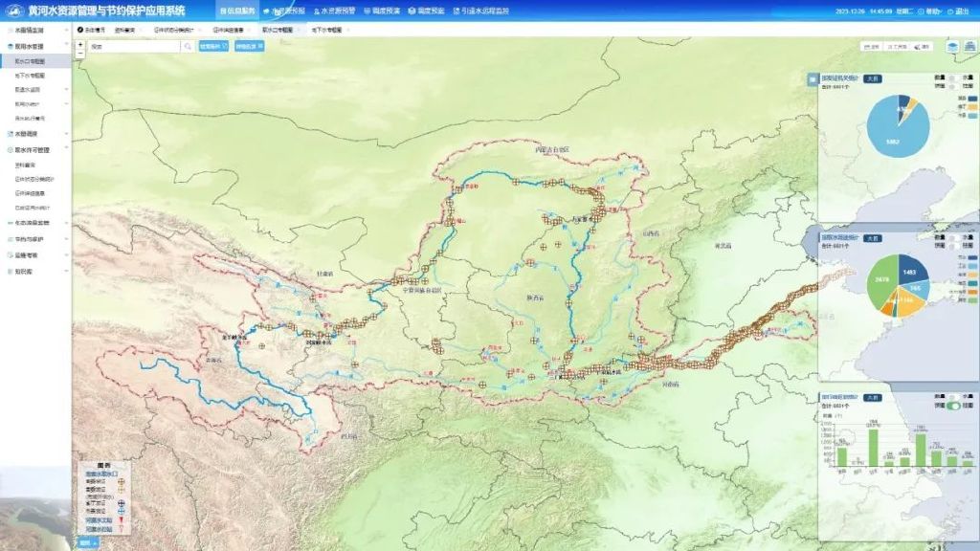Select the basemap switcher icon at map top right
Viewport: 980px width, 551px height.
click(x=969, y=46)
